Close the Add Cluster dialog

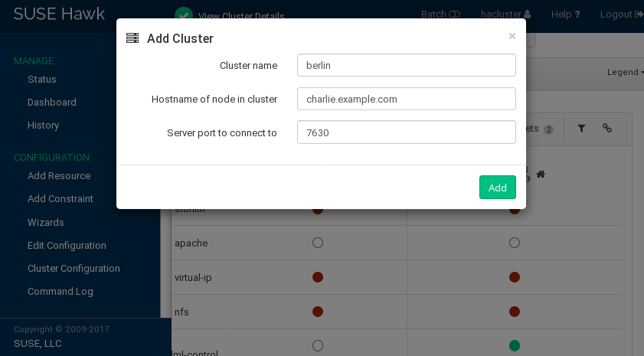coord(512,36)
